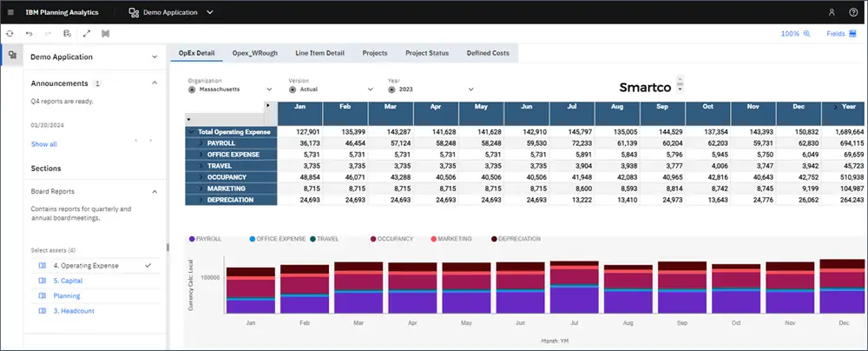Toggle MARKETING series in chart legend
This screenshot has height=351, width=868.
[451, 239]
